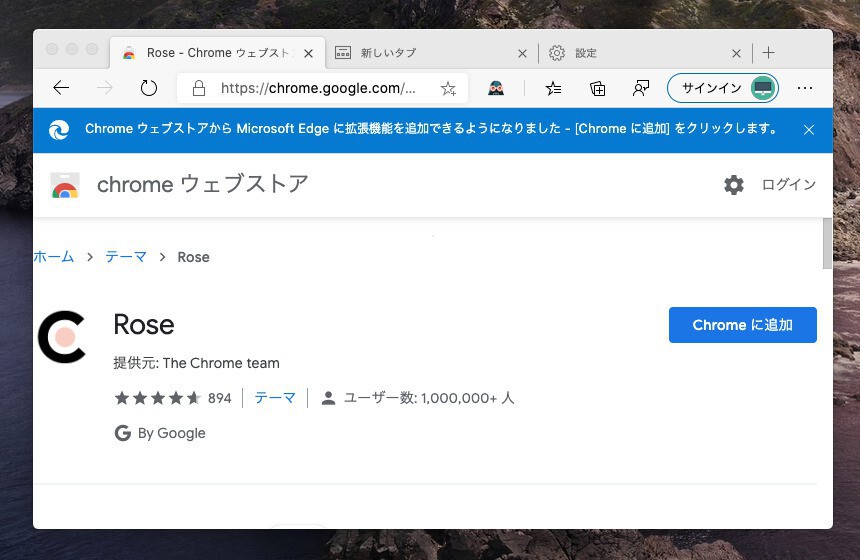Screen dimensions: 860x560
Task: Close the Rose Chrome Web Store tab
Action: tap(308, 54)
